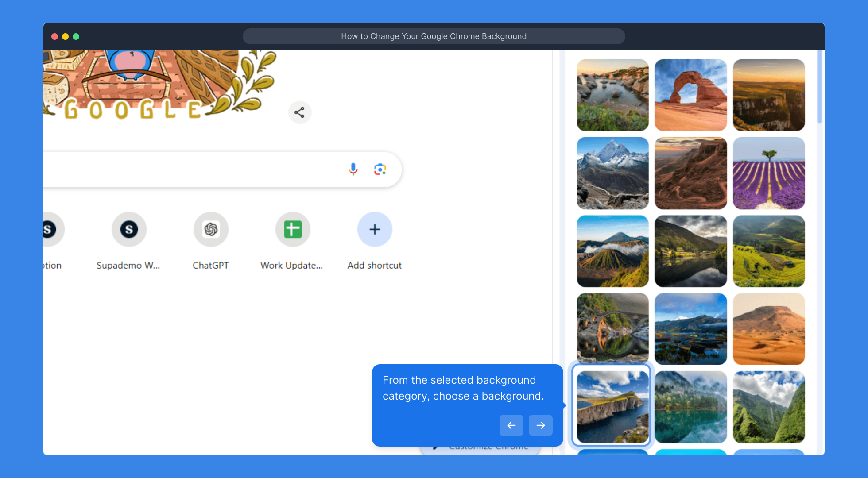Click the next arrow in tooltip
This screenshot has height=478, width=868.
(x=540, y=425)
